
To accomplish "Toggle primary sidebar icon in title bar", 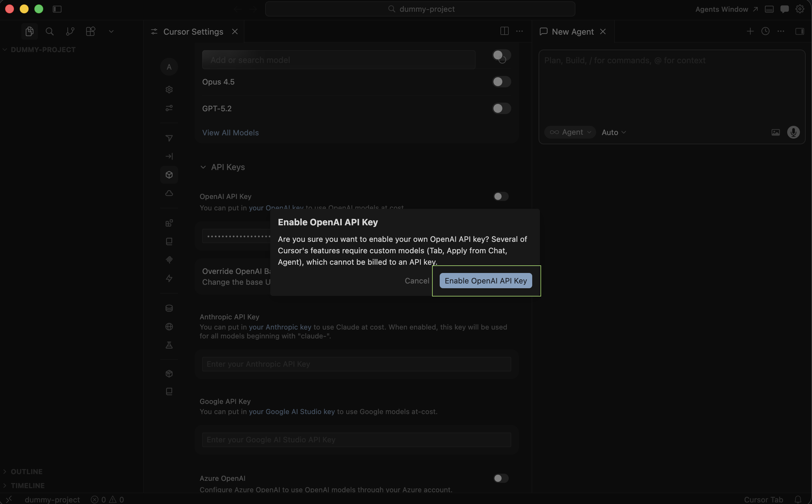I will point(57,9).
